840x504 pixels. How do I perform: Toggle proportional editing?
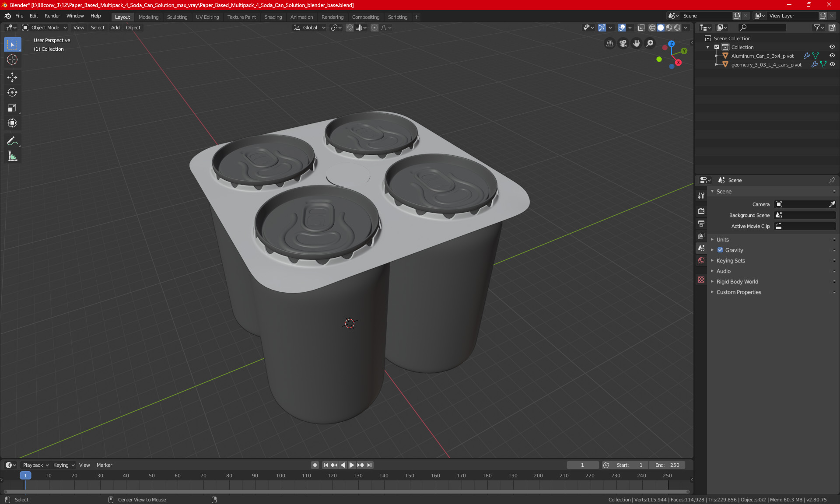click(374, 28)
